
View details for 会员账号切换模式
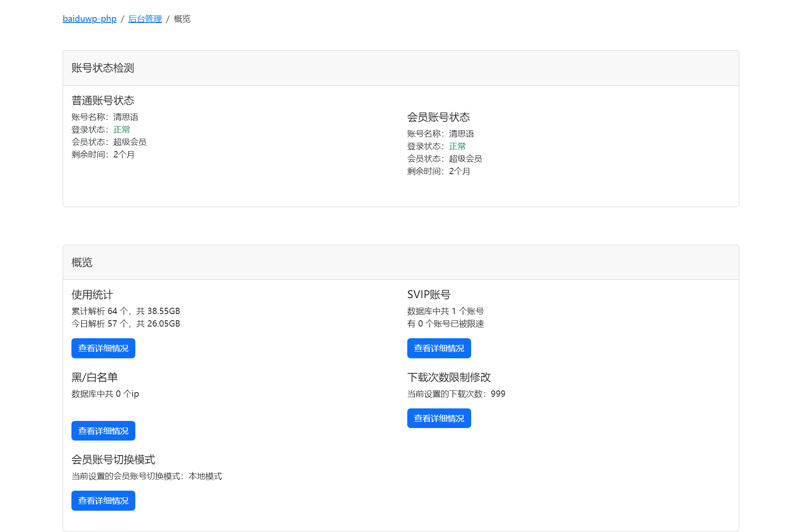pos(103,501)
